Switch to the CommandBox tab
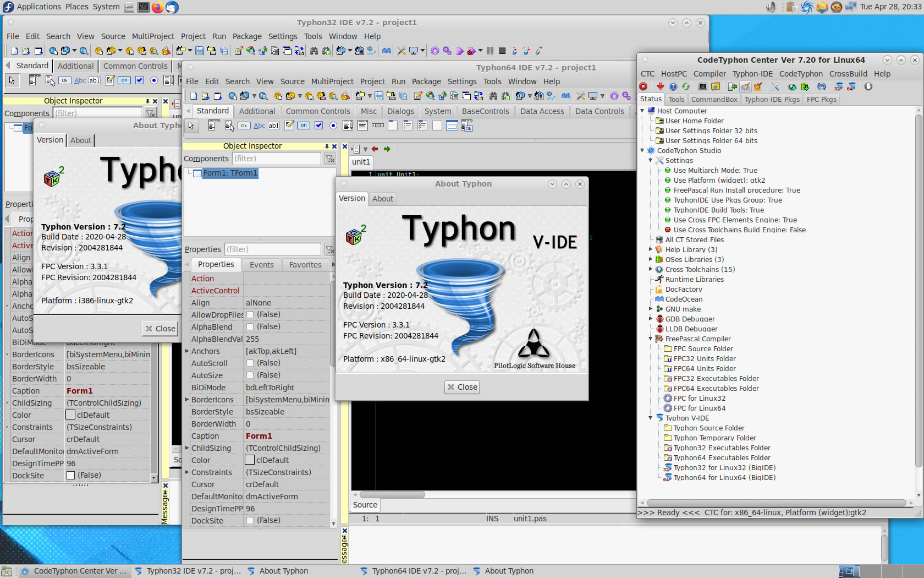 714,99
